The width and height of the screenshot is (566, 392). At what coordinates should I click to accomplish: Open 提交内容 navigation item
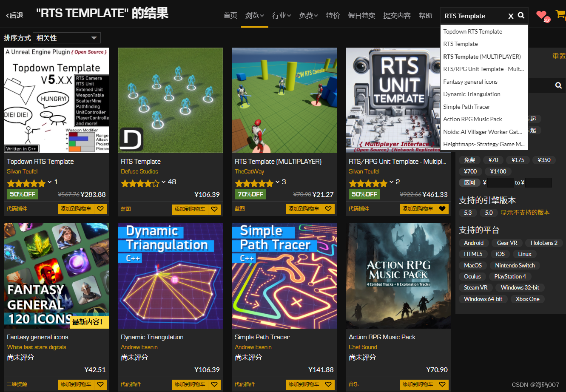coord(397,15)
